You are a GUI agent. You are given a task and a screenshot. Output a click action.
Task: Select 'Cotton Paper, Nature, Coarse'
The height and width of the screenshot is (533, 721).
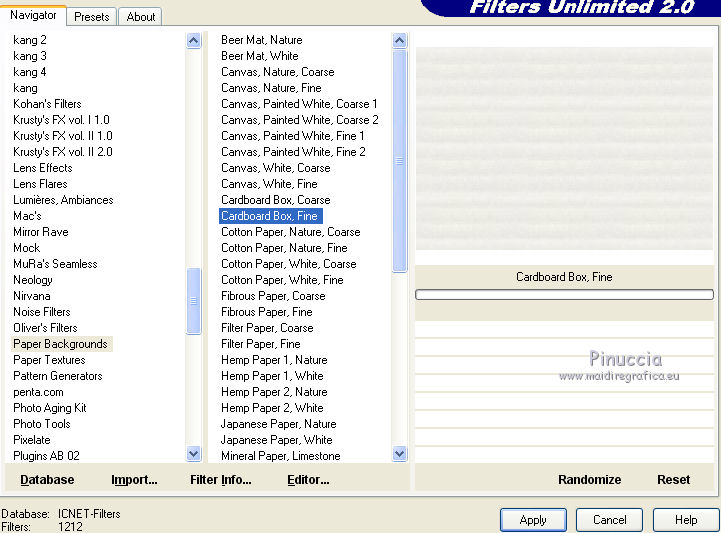point(291,232)
